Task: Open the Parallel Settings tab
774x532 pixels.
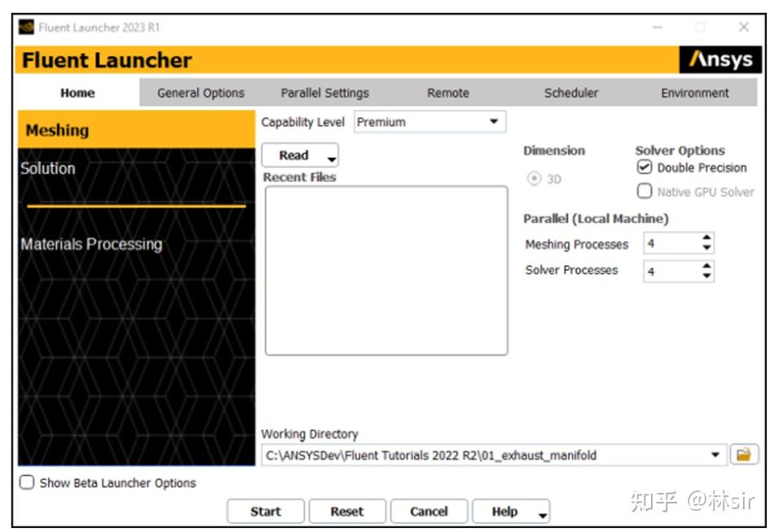Action: tap(325, 93)
